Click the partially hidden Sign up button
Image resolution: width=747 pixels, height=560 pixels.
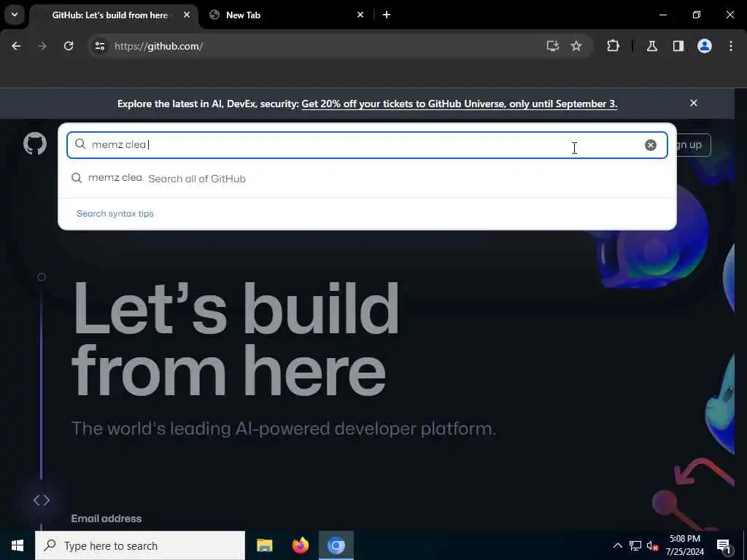coord(693,145)
